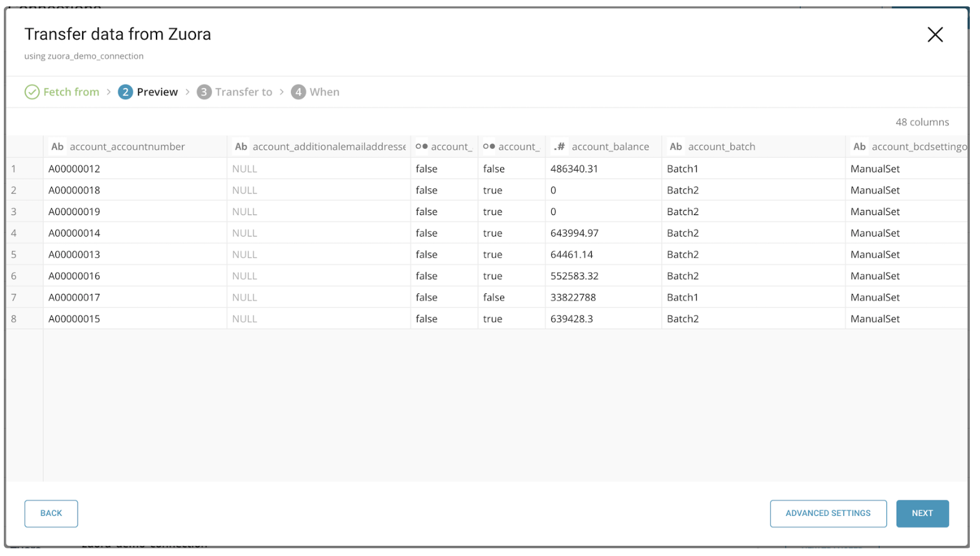This screenshot has width=980, height=556.
Task: Select row number 8
Action: [14, 319]
